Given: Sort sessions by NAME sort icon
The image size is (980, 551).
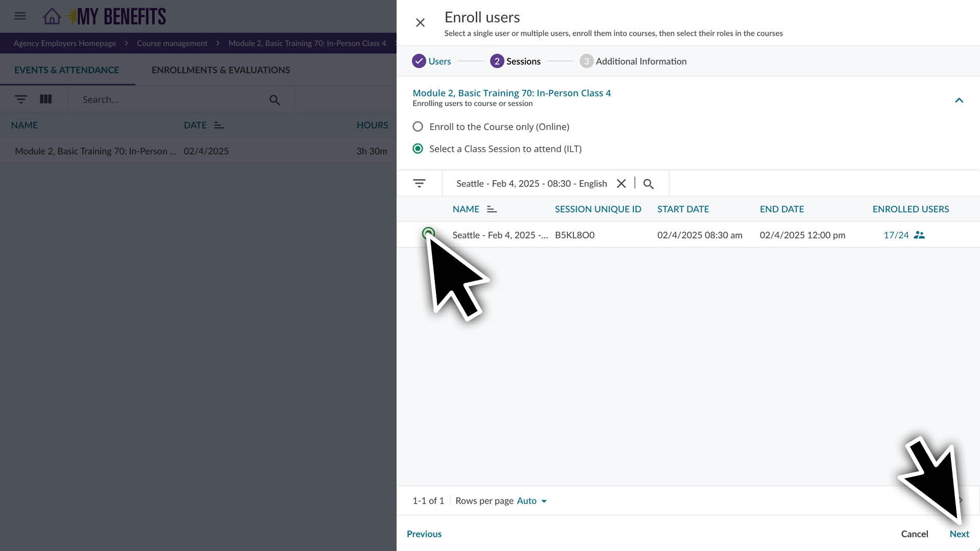Looking at the screenshot, I should [x=492, y=209].
